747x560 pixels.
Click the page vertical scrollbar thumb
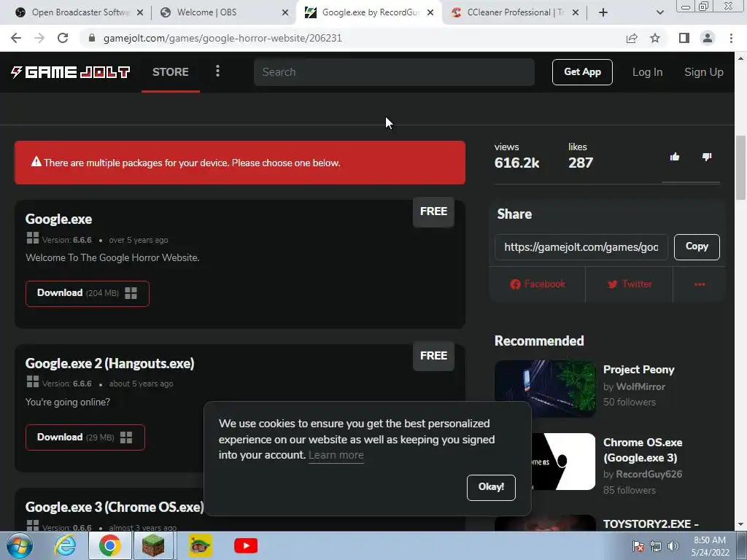[x=740, y=167]
